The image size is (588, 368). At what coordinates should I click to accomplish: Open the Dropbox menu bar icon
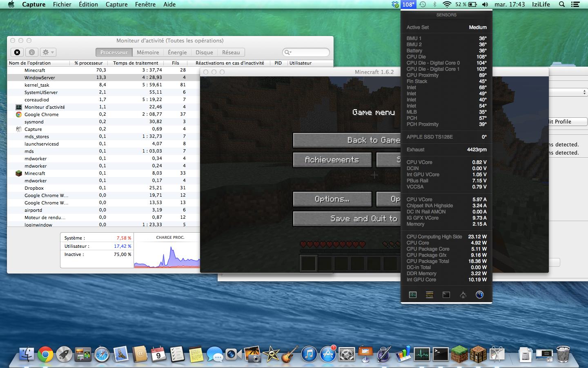tap(395, 4)
